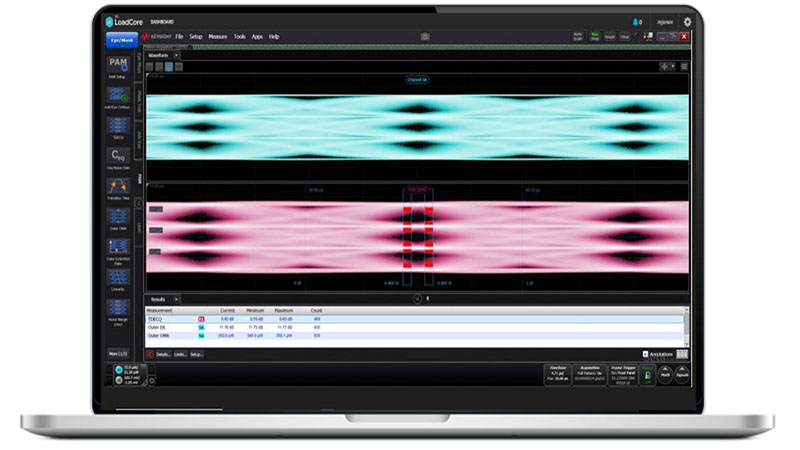Screen dimensions: 800x450
Task: Collapse results with the circular chevron
Action: pos(417,299)
